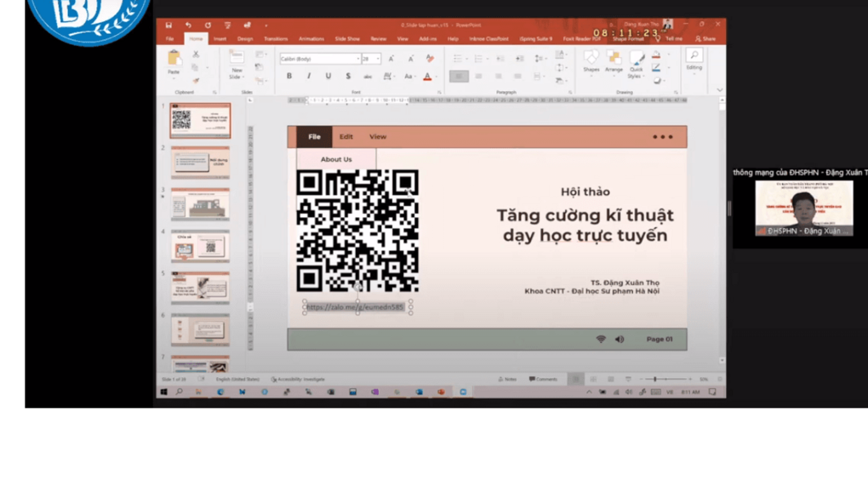The image size is (868, 481).
Task: Toggle Bold formatting
Action: (289, 77)
